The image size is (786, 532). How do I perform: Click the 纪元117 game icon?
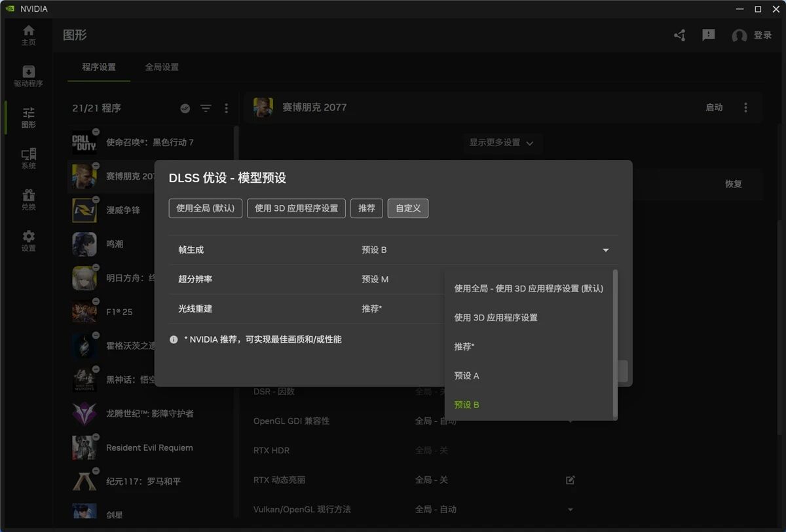[x=84, y=482]
